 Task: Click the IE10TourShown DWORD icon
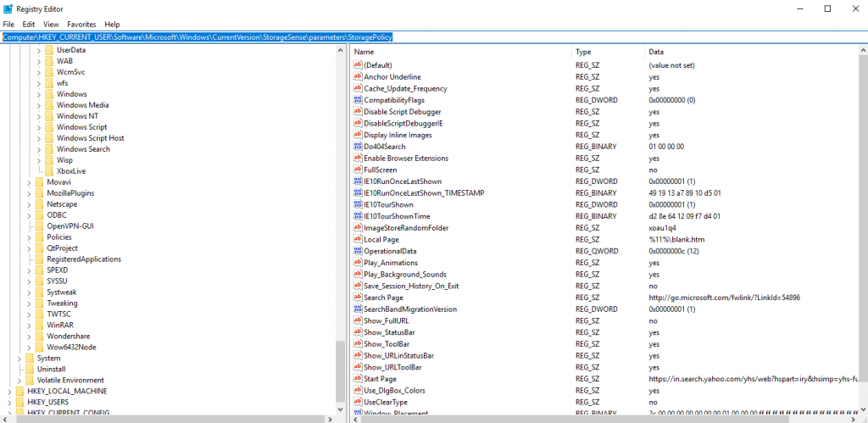point(358,205)
